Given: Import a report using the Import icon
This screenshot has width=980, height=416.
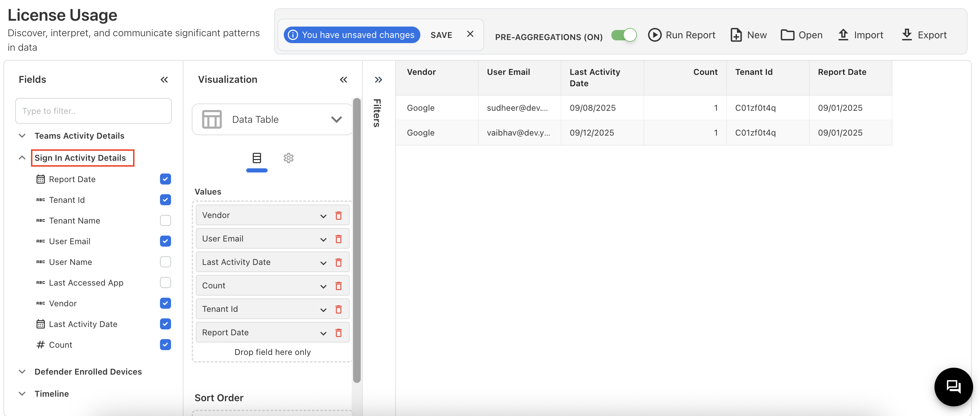Looking at the screenshot, I should point(844,34).
